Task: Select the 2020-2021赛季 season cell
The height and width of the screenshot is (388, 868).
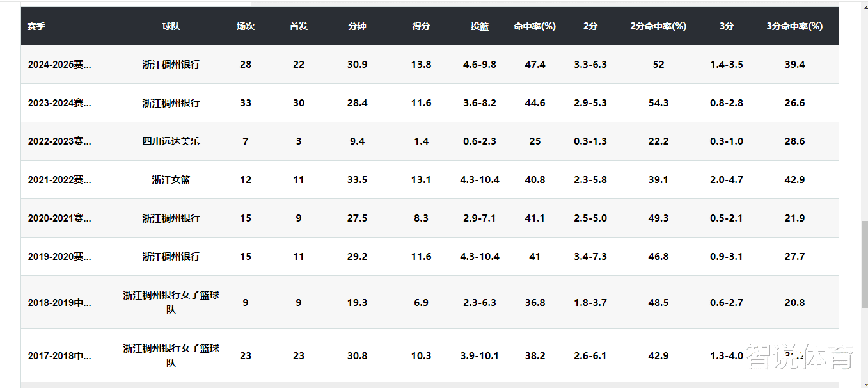Action: 59,218
